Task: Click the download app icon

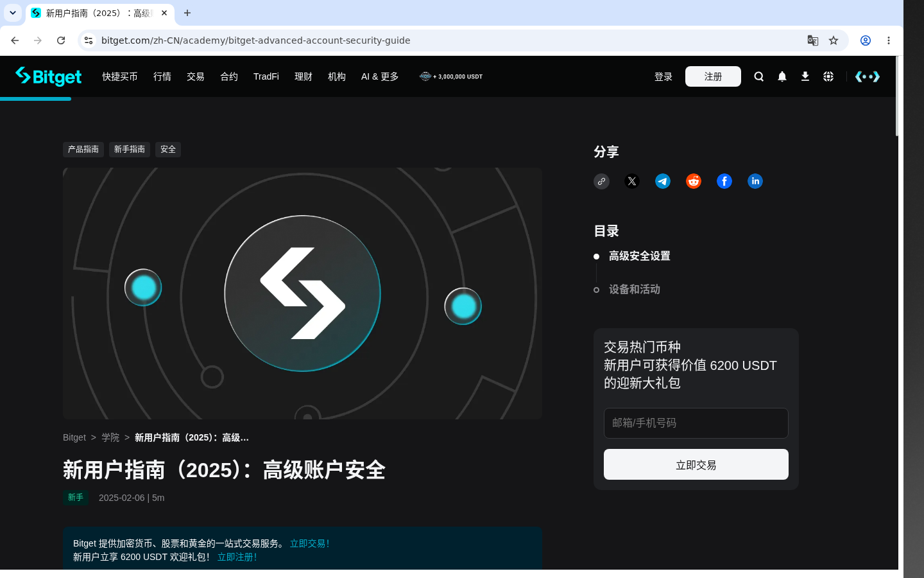Action: [x=805, y=76]
